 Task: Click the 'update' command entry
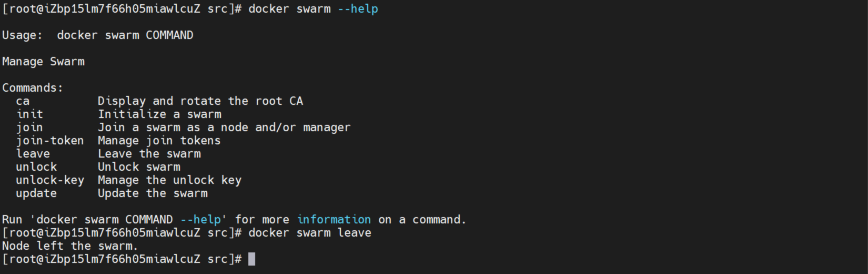point(36,193)
